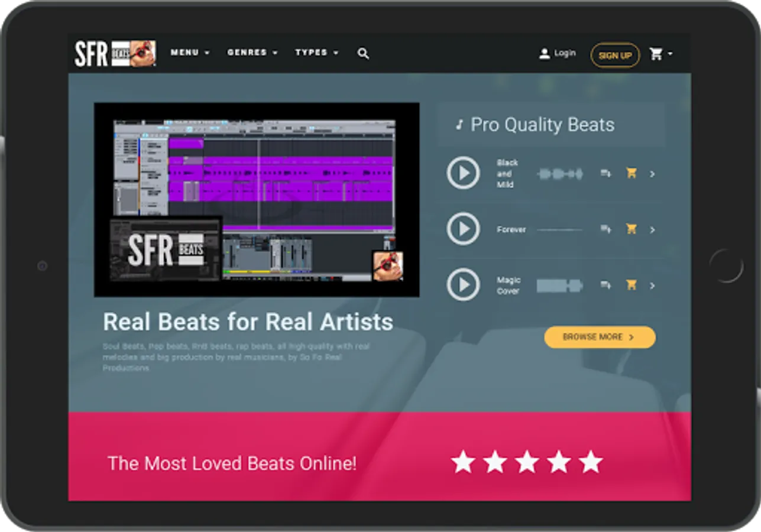Add Black and Mild to cart
This screenshot has height=532, width=761.
tap(632, 173)
